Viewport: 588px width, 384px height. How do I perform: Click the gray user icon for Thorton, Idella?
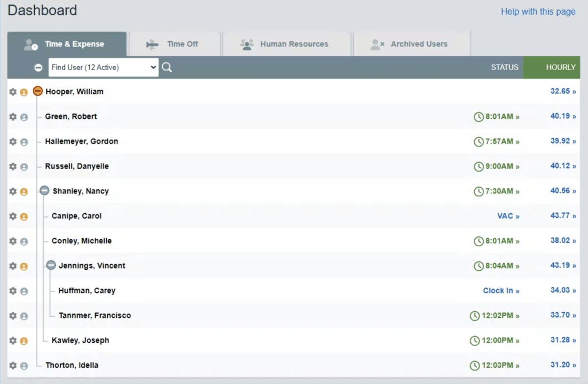pos(24,366)
